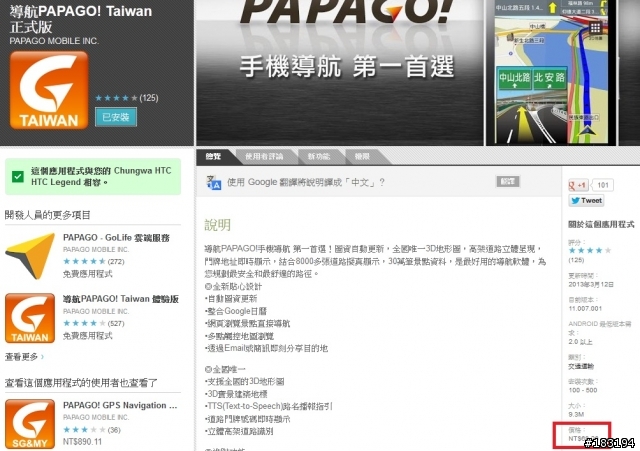Click the 關於這個應用程式 sidebar heading

click(601, 224)
